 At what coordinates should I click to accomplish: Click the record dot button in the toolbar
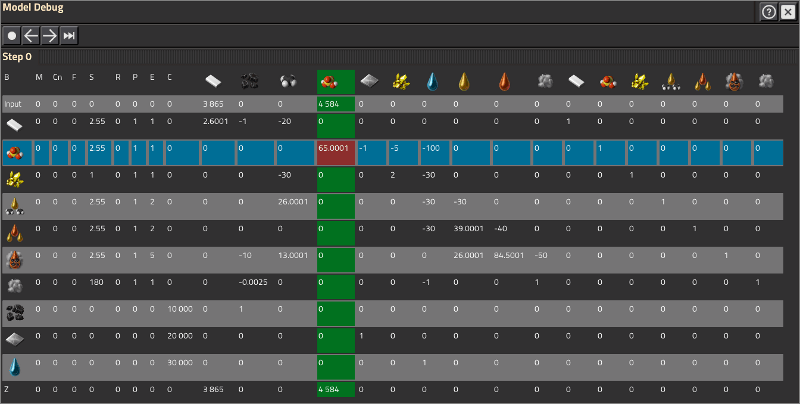coord(12,35)
